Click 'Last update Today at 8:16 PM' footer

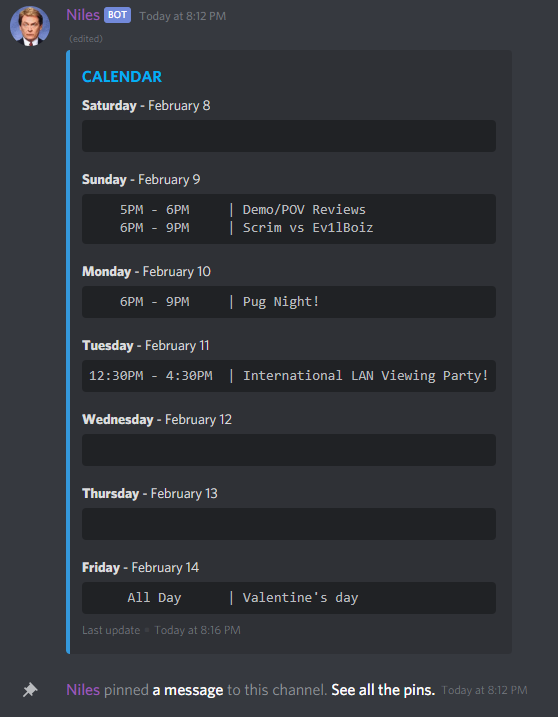click(x=161, y=630)
